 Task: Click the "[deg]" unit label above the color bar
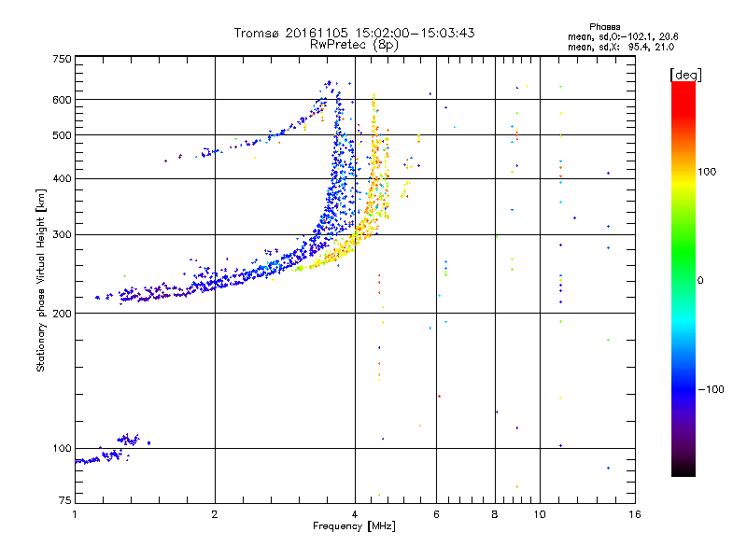[x=685, y=75]
